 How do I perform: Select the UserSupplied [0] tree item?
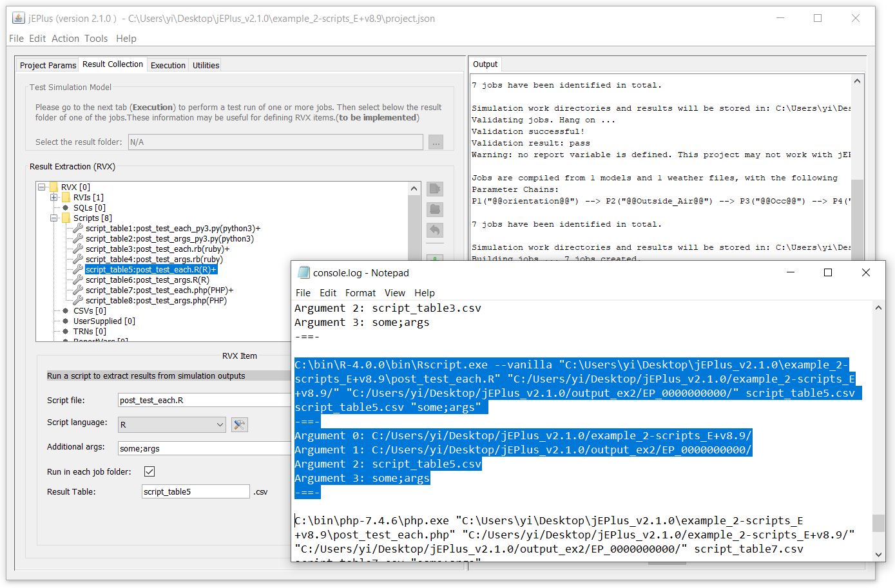coord(104,321)
